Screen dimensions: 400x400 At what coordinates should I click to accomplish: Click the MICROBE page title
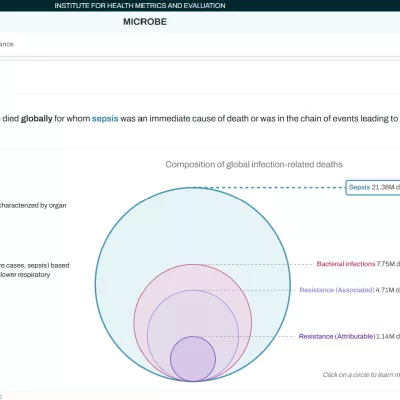[x=145, y=22]
